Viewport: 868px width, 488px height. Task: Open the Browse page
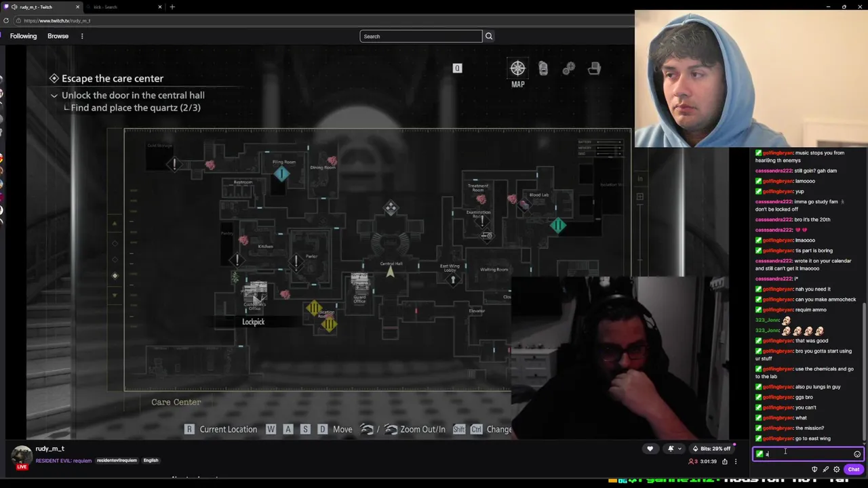pos(58,36)
